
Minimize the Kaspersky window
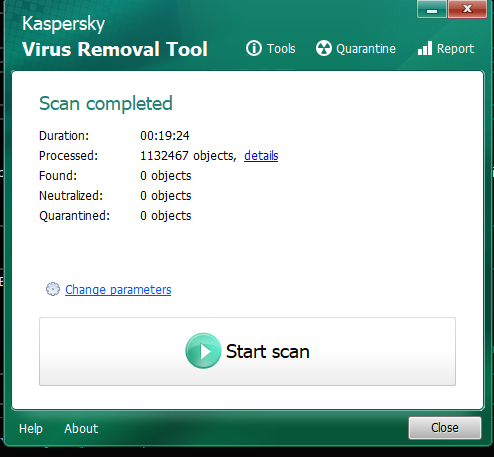point(432,9)
